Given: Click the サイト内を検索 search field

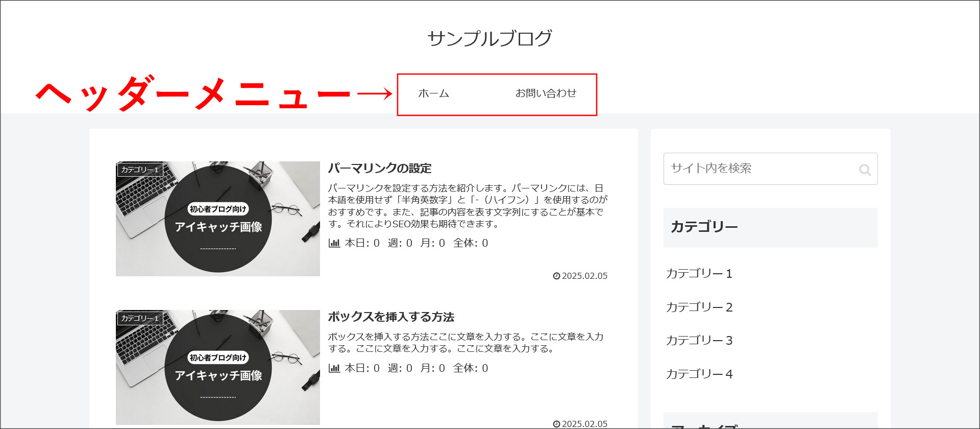Looking at the screenshot, I should [x=770, y=169].
